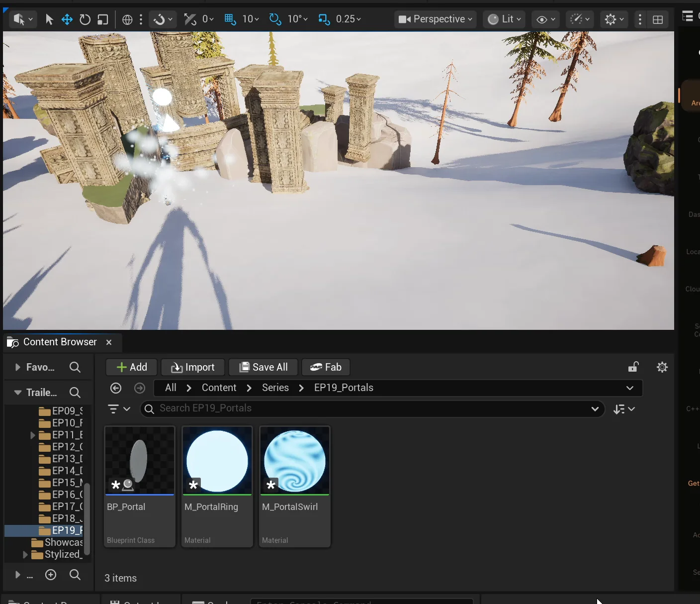Select the Rotate transform tool
This screenshot has height=604, width=700.
pyautogui.click(x=85, y=19)
